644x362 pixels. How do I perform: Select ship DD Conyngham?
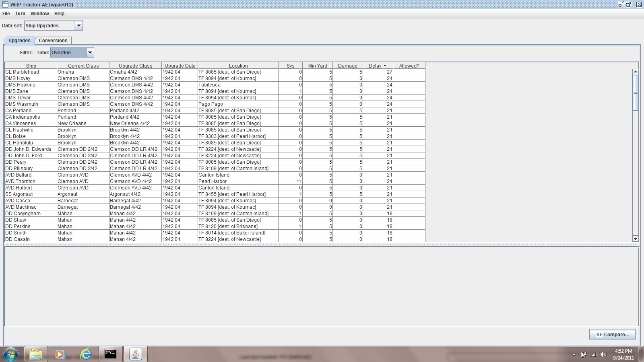click(31, 214)
